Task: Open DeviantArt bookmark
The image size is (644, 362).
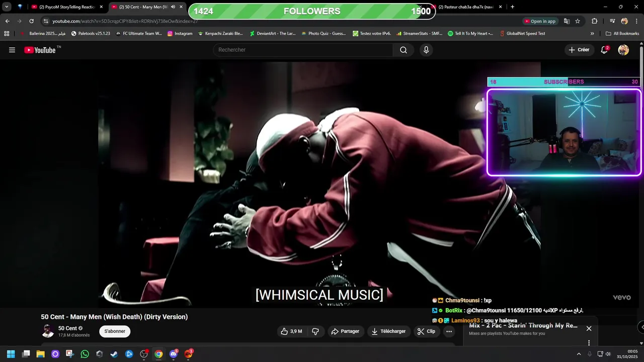Action: 273,34
